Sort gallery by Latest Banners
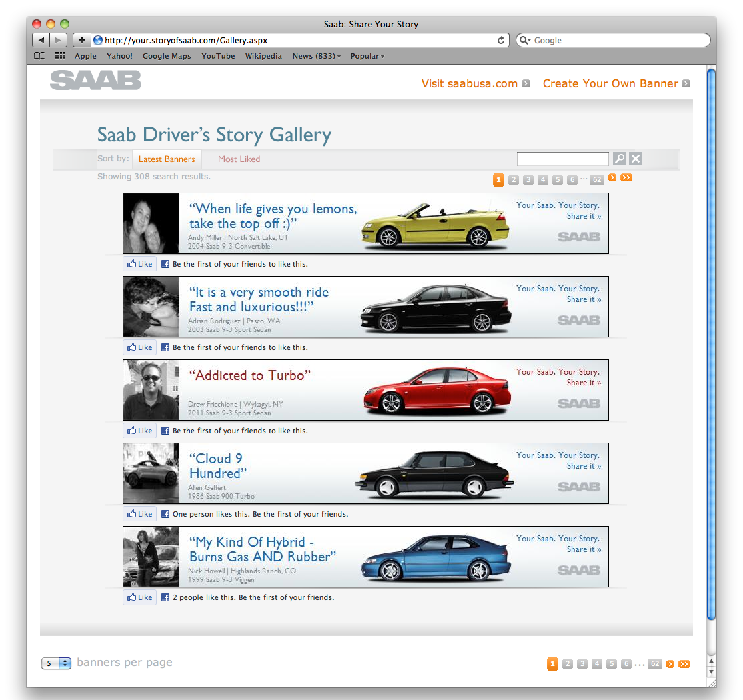 167,159
